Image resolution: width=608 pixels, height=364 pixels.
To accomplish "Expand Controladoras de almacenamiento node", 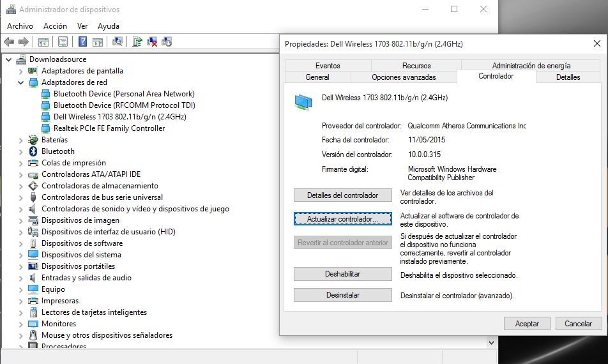I will pyautogui.click(x=20, y=186).
